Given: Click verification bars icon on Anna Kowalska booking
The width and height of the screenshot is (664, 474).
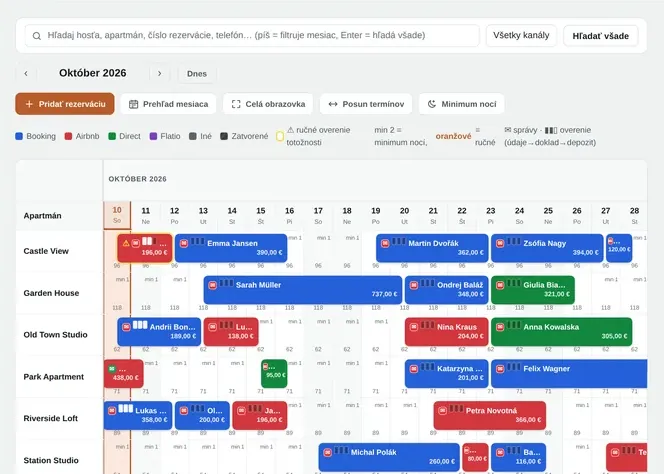Looking at the screenshot, I should point(514,325).
